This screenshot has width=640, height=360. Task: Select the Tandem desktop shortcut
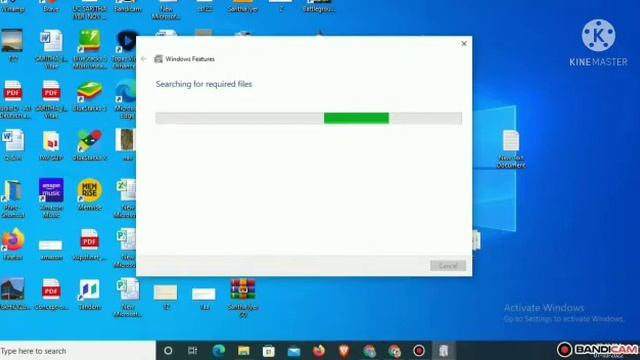[x=89, y=294]
